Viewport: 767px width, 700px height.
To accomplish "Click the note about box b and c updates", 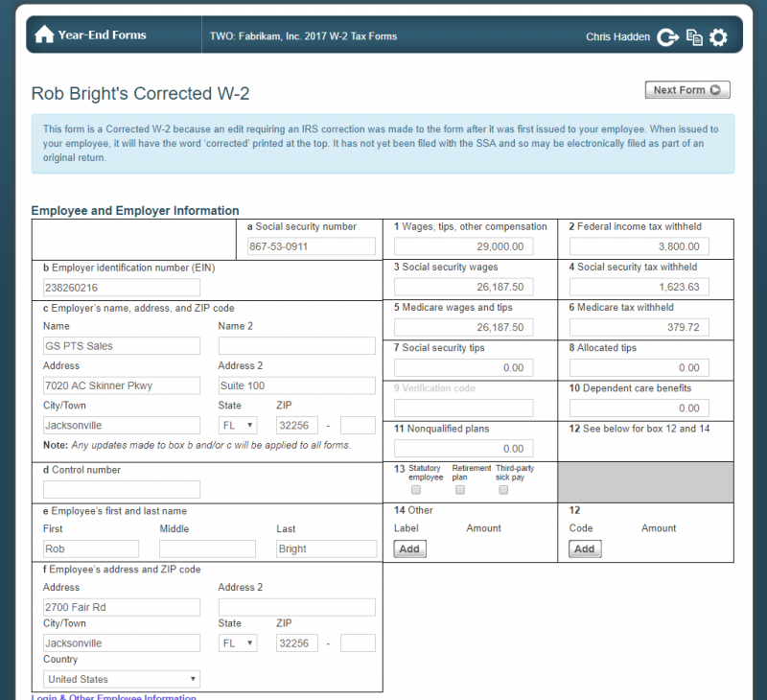I will click(197, 445).
